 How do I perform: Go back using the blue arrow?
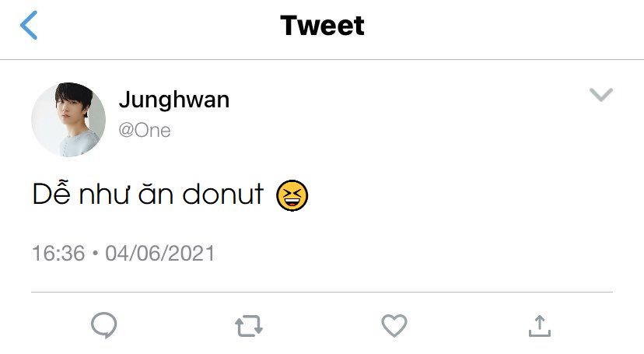[29, 26]
